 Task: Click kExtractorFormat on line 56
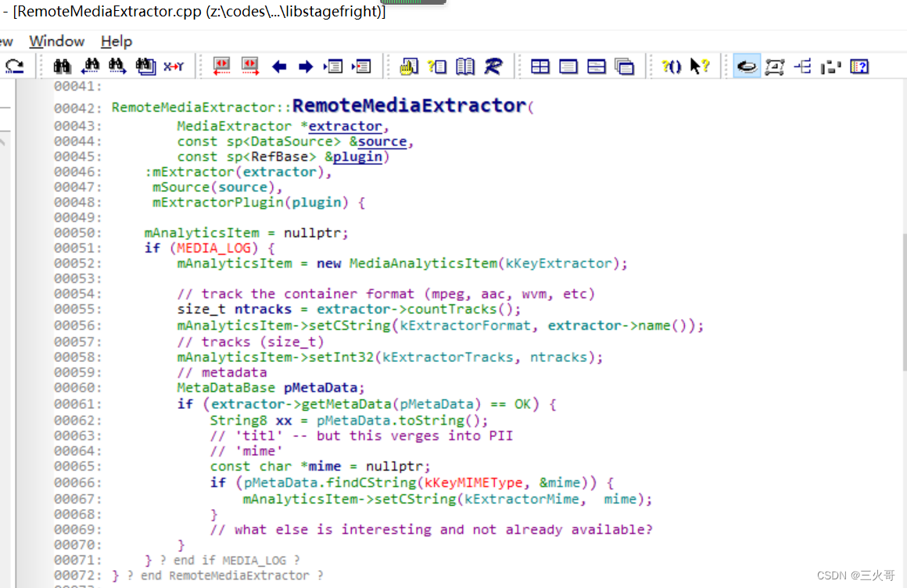[x=465, y=325]
